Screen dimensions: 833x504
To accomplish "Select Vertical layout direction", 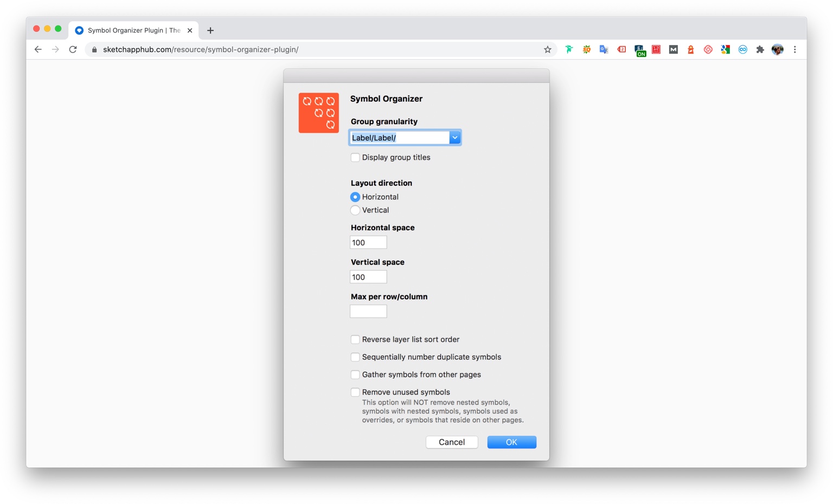I will click(355, 210).
